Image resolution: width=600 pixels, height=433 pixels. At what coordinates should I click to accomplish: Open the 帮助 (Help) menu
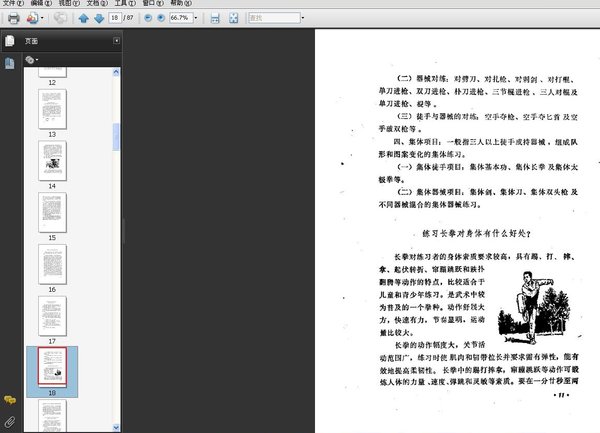click(x=181, y=3)
